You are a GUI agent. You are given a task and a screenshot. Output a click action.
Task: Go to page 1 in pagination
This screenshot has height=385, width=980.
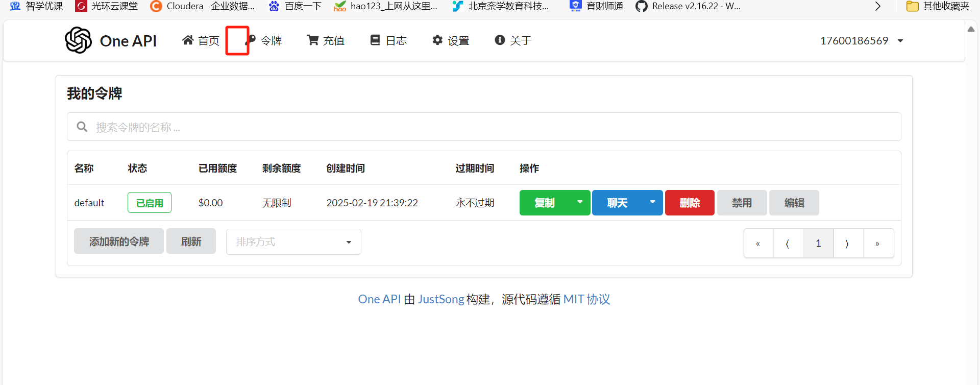pos(818,243)
